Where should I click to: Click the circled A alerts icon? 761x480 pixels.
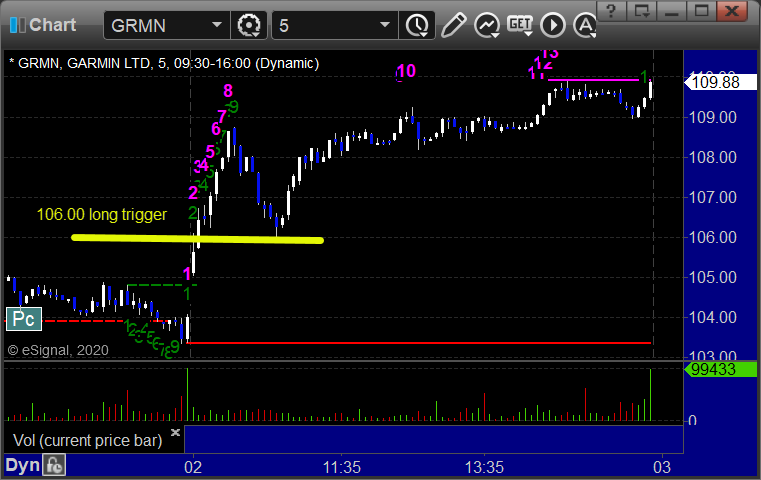tap(585, 25)
